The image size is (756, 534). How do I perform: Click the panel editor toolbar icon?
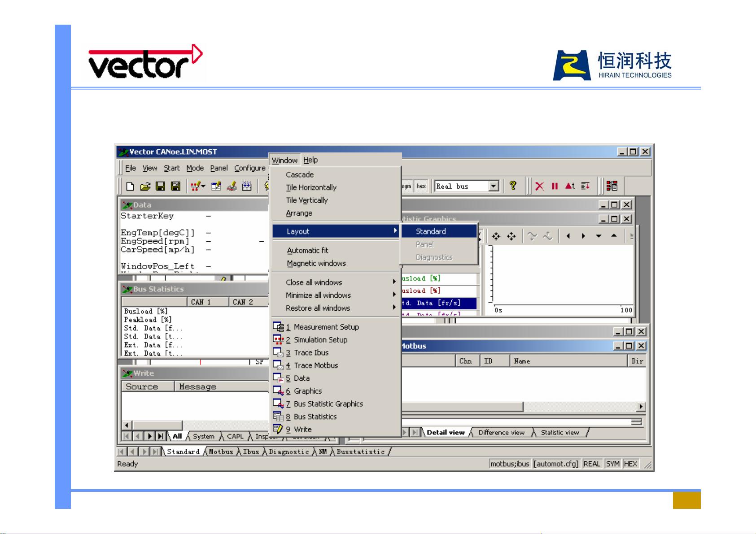tap(216, 186)
